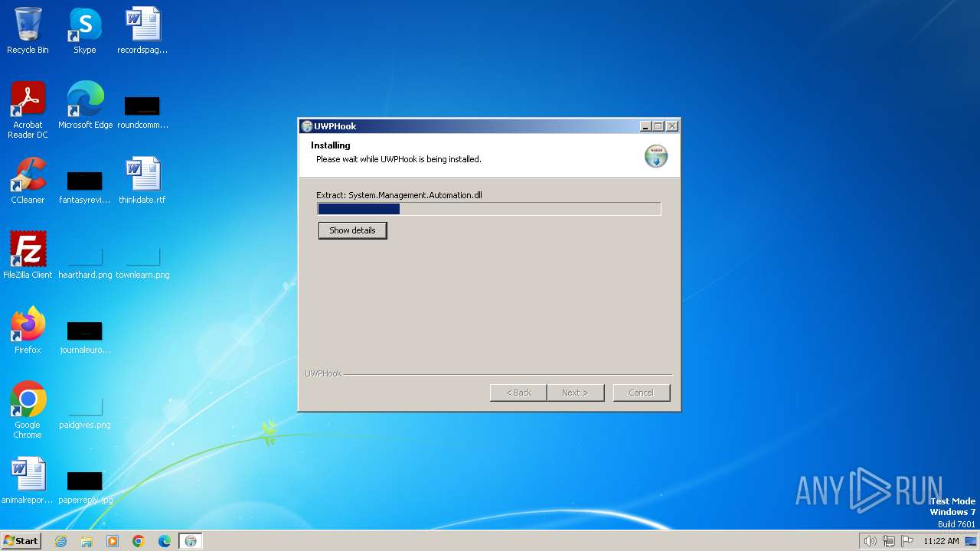This screenshot has width=980, height=551.
Task: Open Action Center flag tray icon
Action: (x=907, y=541)
